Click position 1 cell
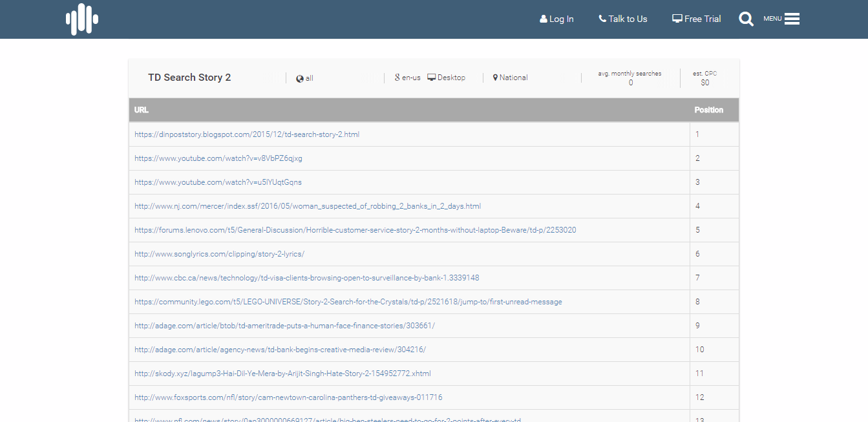 coord(714,134)
